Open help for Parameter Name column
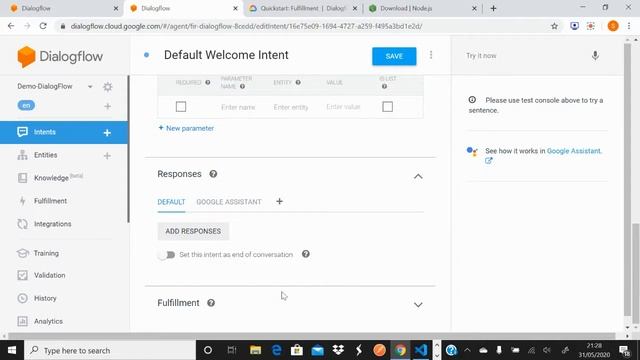This screenshot has height=360, width=640. (242, 87)
